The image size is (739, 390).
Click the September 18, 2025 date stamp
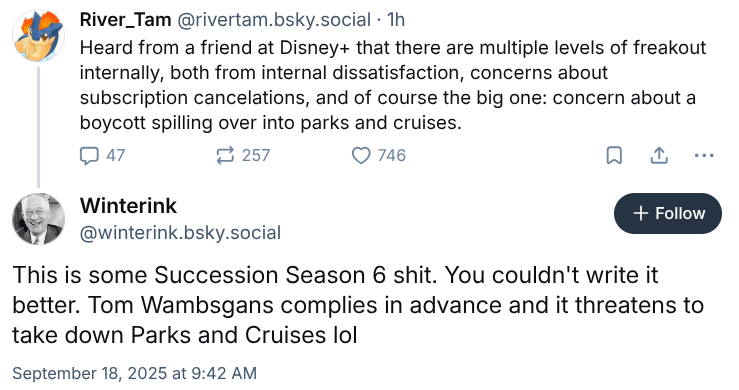point(134,373)
